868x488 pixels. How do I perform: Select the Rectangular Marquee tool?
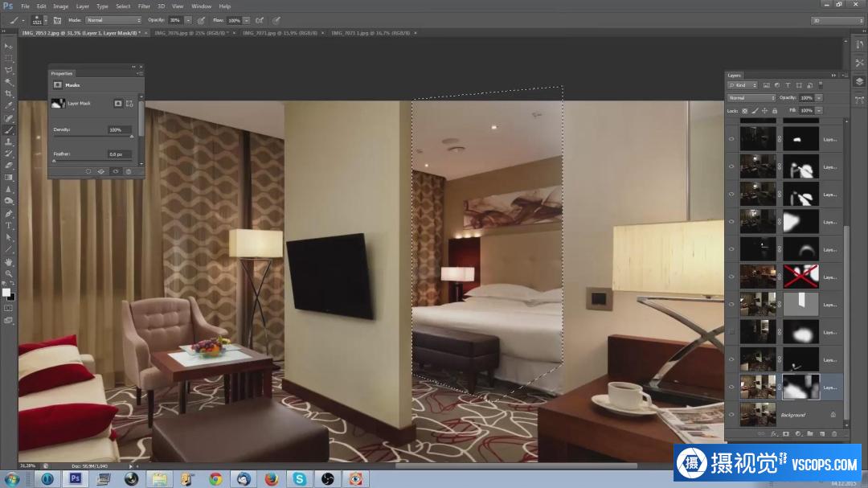pos(8,58)
